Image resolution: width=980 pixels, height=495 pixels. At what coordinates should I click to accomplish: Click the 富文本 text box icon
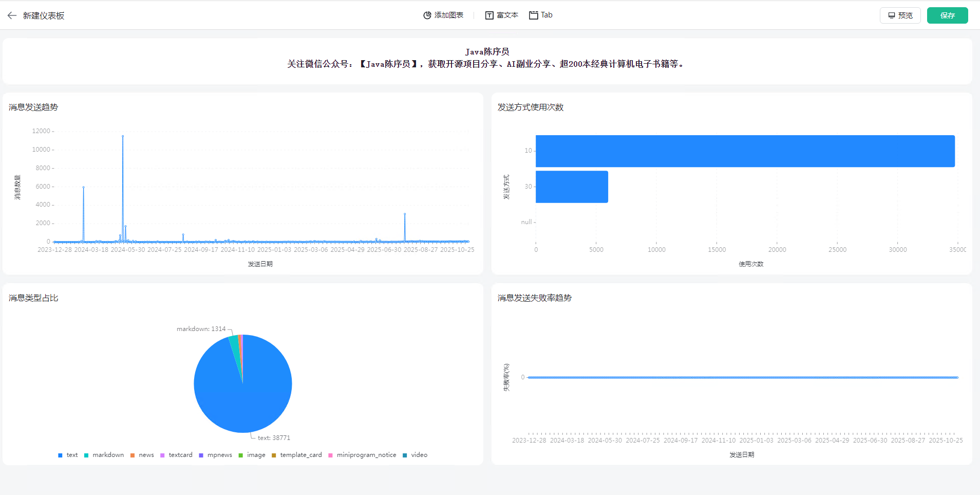point(489,15)
